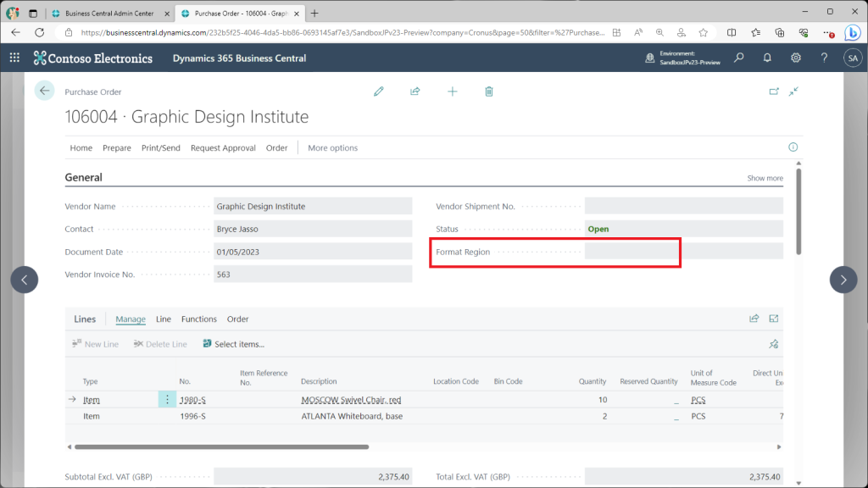The width and height of the screenshot is (868, 488).
Task: Select the Order tab in Lines section
Action: coord(237,319)
